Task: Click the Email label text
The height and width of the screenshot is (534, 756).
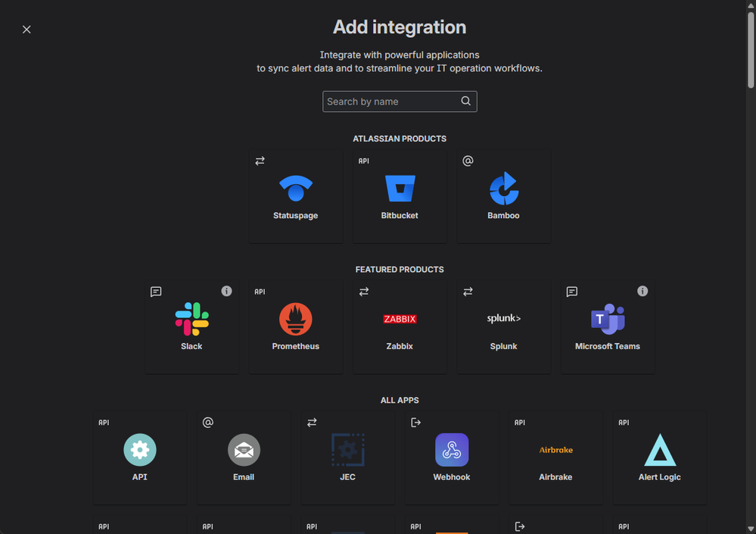Action: tap(244, 477)
